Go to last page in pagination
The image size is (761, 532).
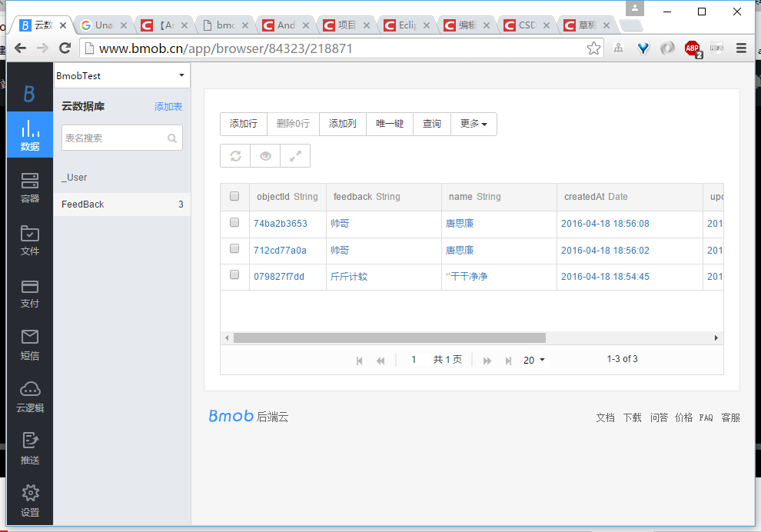[x=508, y=361]
